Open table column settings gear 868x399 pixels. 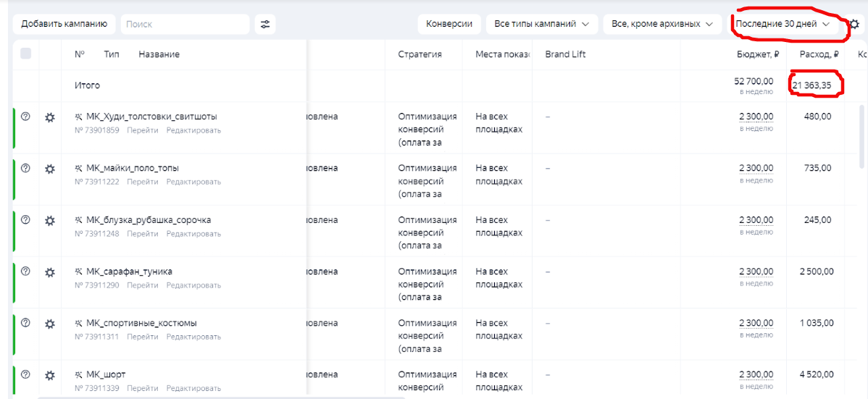[x=854, y=24]
